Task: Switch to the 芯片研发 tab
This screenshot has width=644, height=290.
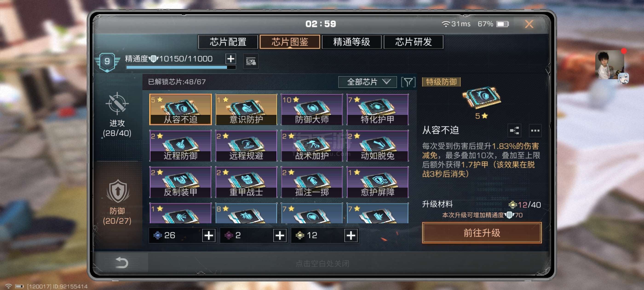Action: 413,42
